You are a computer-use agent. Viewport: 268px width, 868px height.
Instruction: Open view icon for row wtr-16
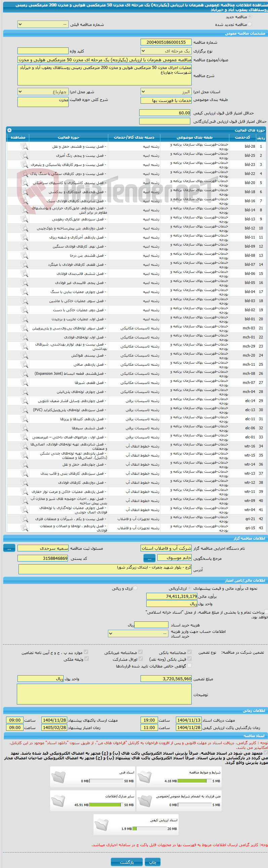24,446
